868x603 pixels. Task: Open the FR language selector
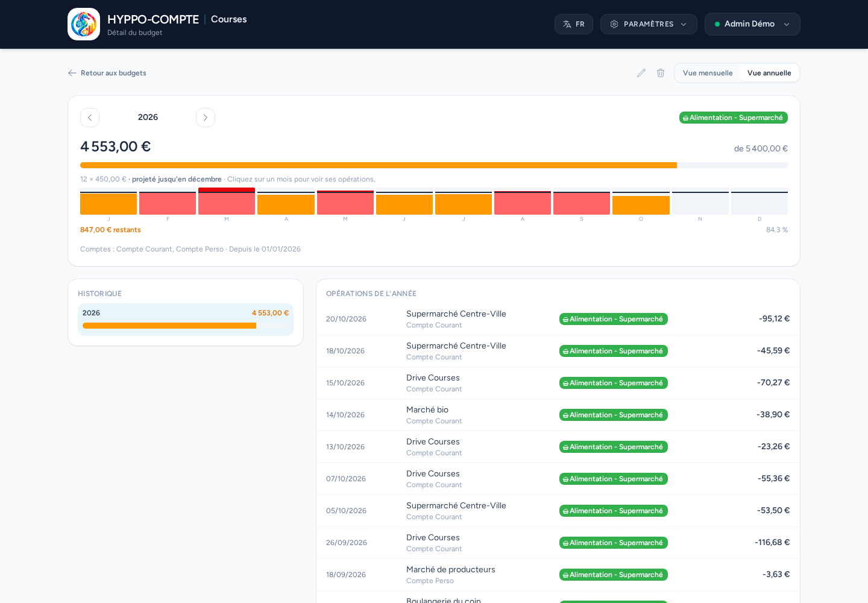tap(574, 24)
